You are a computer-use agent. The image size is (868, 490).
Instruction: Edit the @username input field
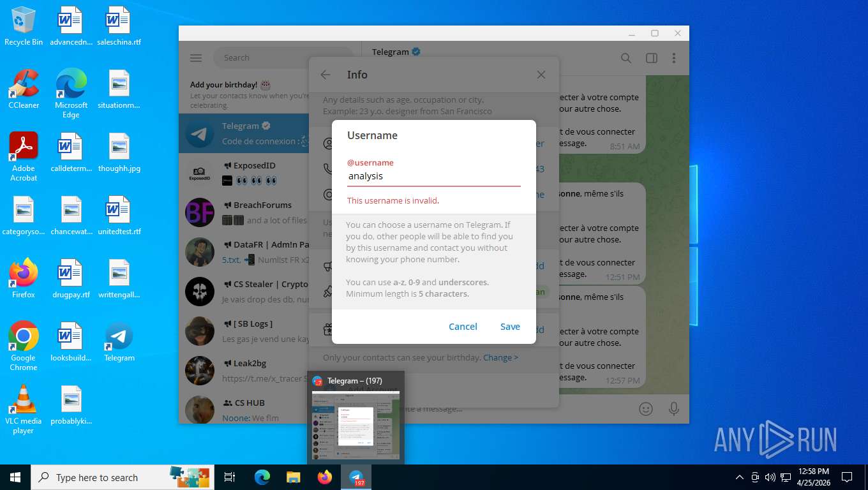[434, 176]
